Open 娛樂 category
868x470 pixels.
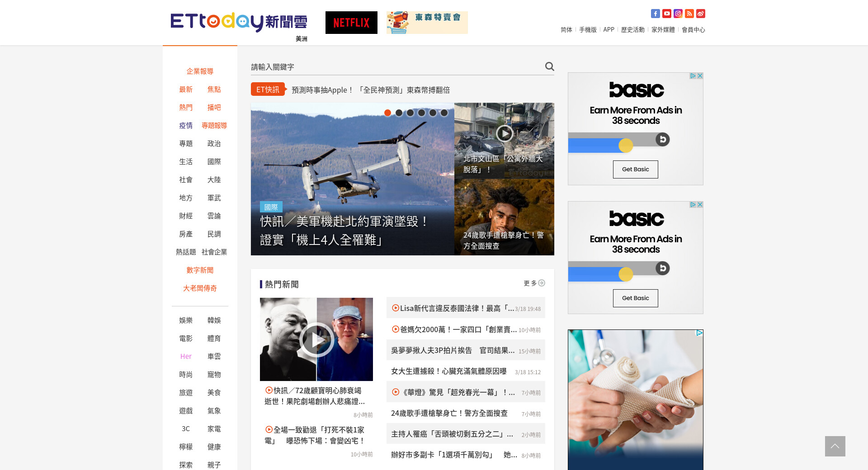point(186,320)
